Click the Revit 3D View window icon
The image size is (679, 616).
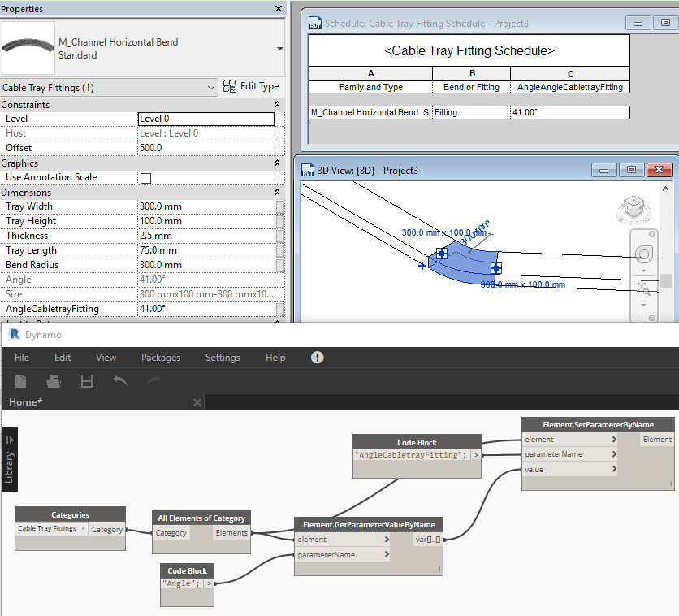coord(308,170)
